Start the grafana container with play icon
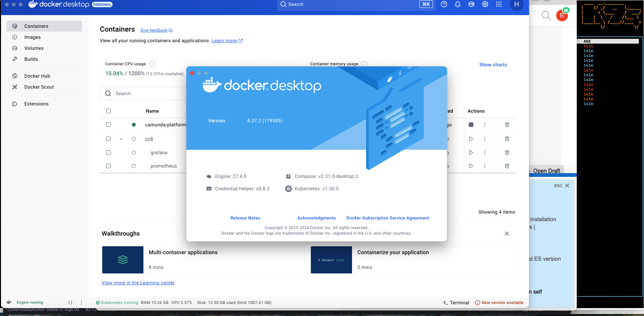Screen dimensions: 644x316 471,153
